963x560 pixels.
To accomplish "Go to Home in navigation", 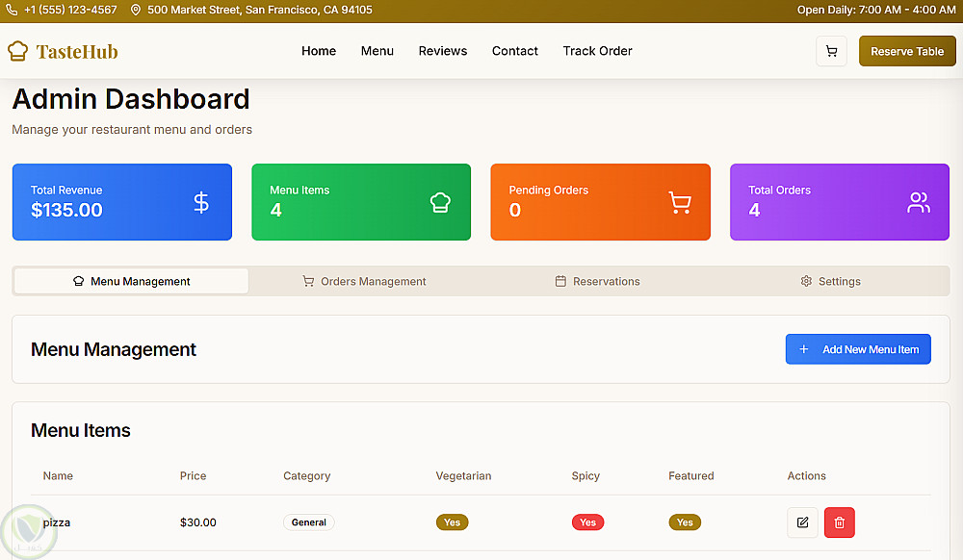I will 318,51.
